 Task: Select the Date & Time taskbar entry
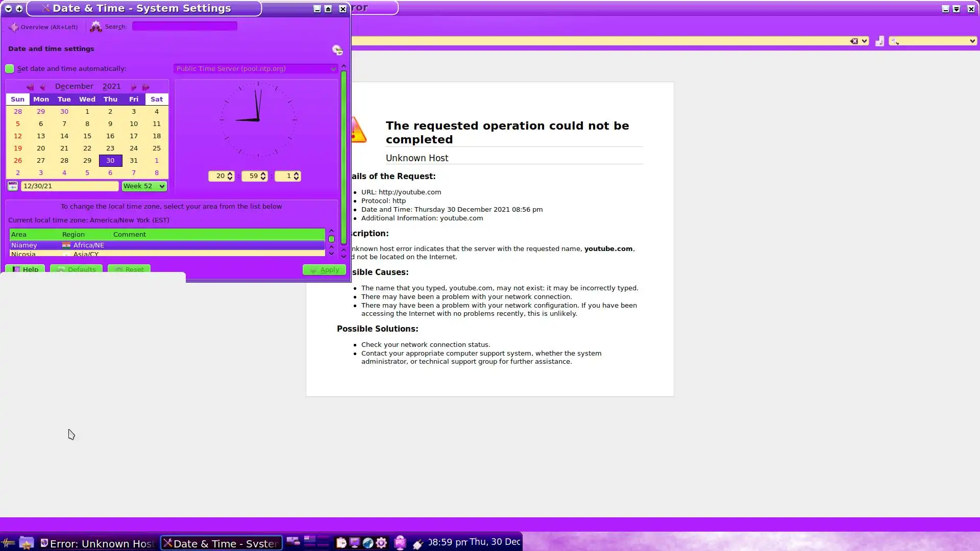[221, 543]
